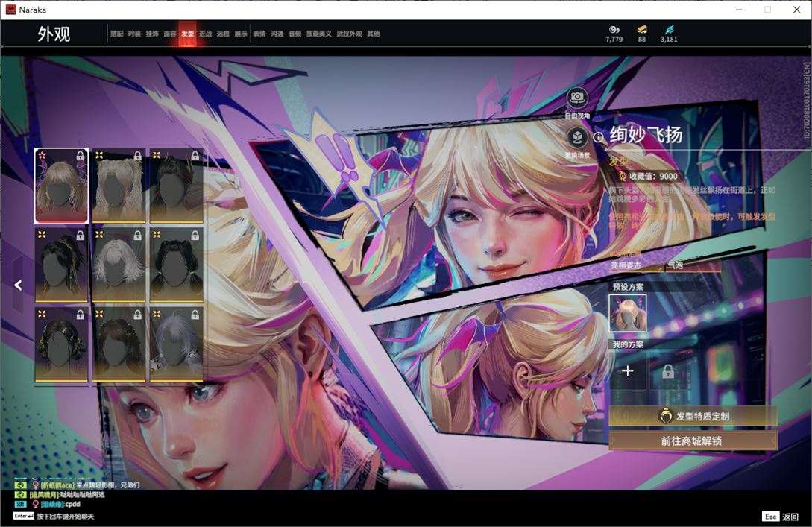Open the 音频 tab
812x527 pixels.
[x=295, y=34]
